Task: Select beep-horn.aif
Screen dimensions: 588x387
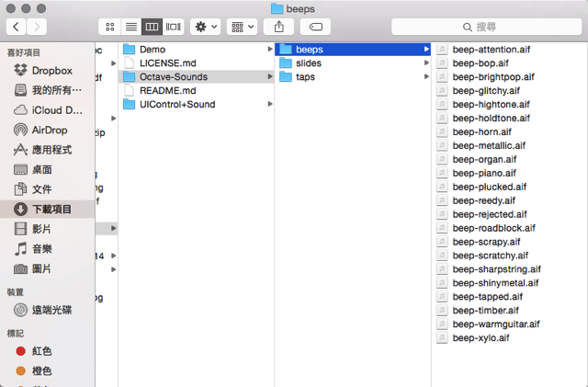Action: pos(510,131)
